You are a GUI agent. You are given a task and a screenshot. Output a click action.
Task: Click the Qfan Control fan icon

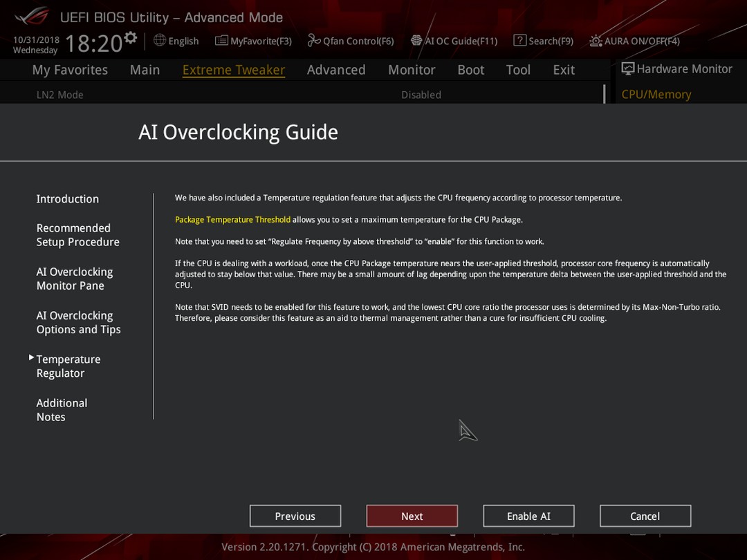[x=313, y=41]
